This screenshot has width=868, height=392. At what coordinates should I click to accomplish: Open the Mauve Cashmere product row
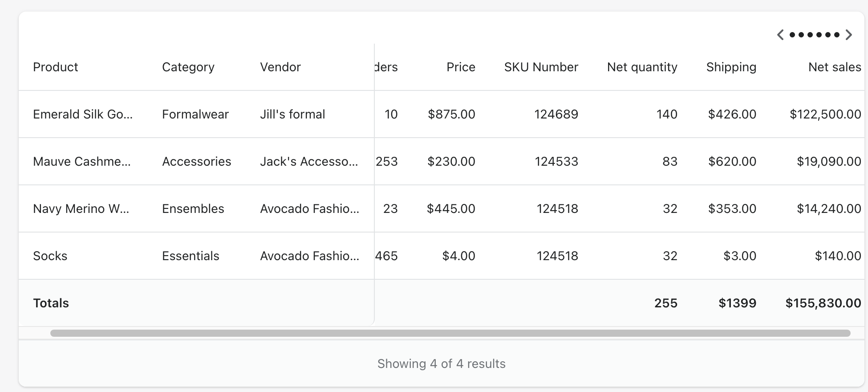82,162
